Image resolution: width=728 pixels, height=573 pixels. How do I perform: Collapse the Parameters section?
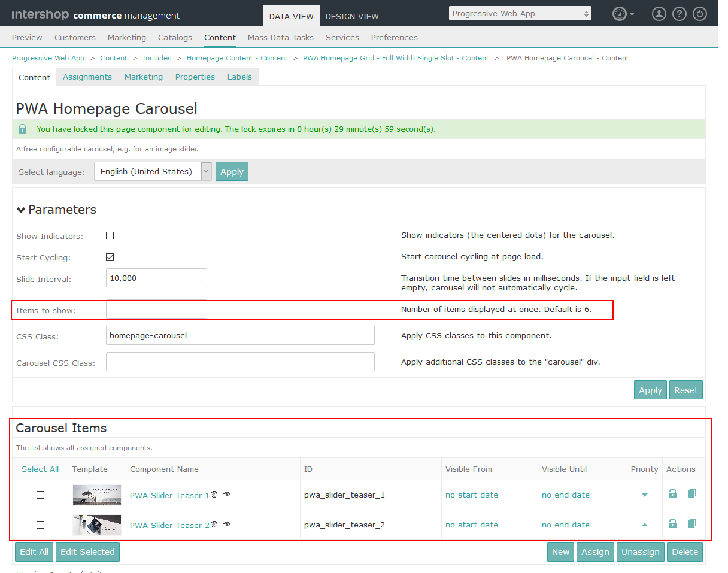[x=21, y=210]
